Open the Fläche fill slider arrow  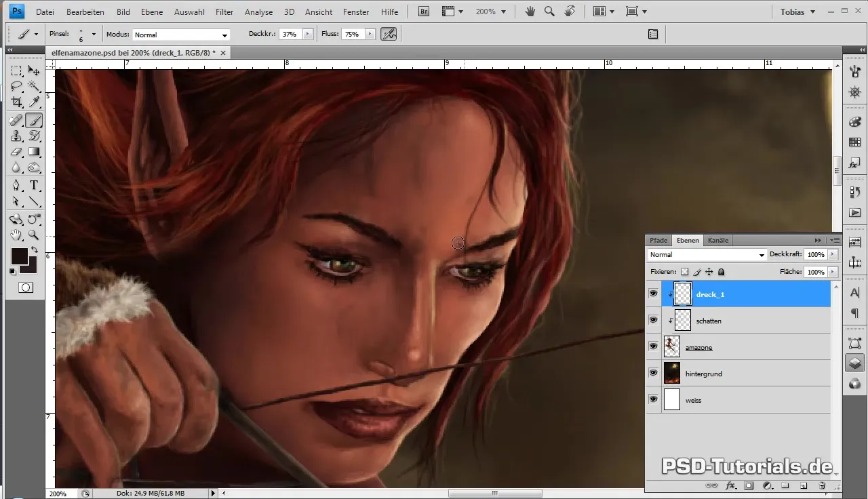click(833, 272)
